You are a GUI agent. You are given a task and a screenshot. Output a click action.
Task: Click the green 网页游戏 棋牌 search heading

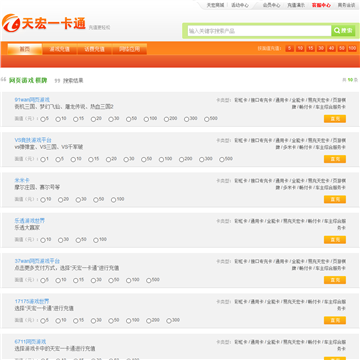click(28, 80)
